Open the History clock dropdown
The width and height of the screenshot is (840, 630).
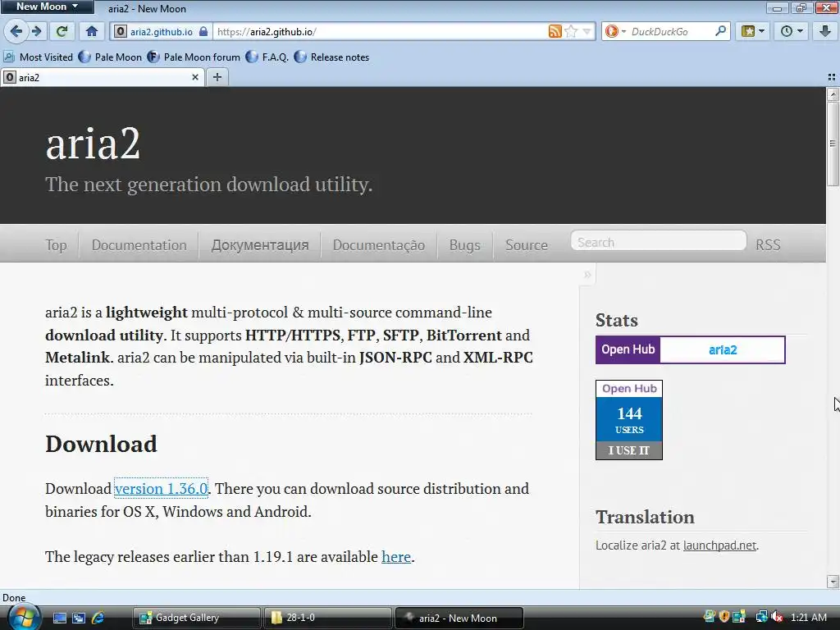[792, 32]
